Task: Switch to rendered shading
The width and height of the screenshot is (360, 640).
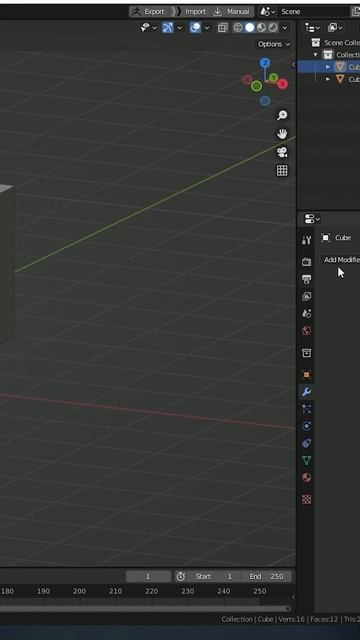Action: 273,28
